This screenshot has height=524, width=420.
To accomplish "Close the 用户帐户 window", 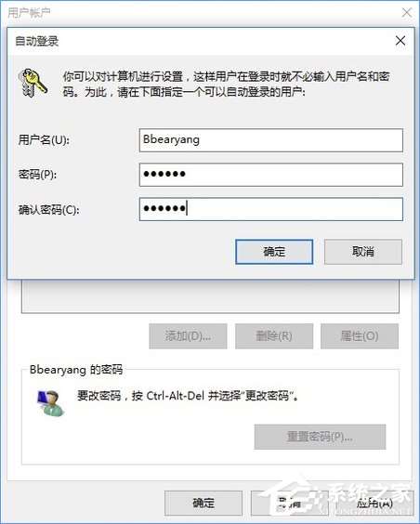I will [407, 13].
